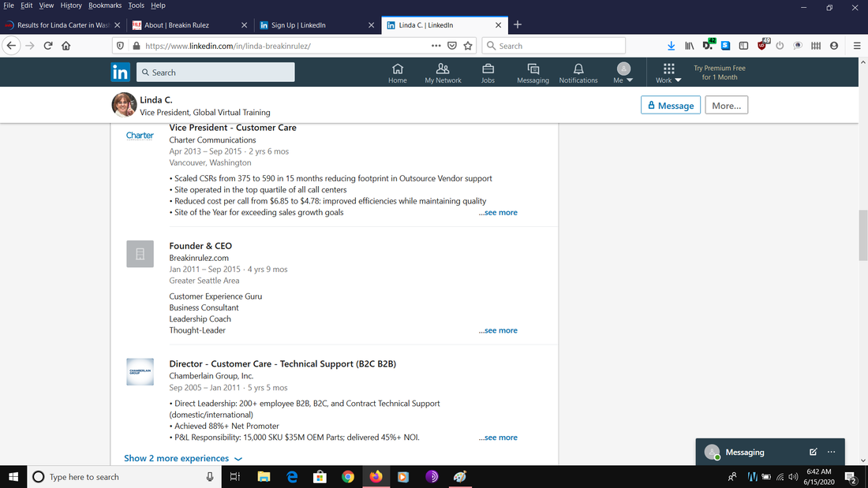
Task: Bookmark page with star icon
Action: (x=468, y=46)
